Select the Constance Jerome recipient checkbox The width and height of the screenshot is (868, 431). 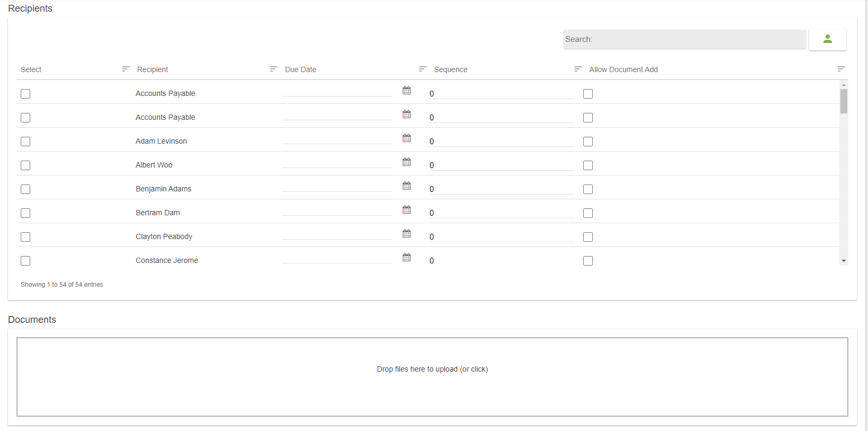tap(25, 261)
